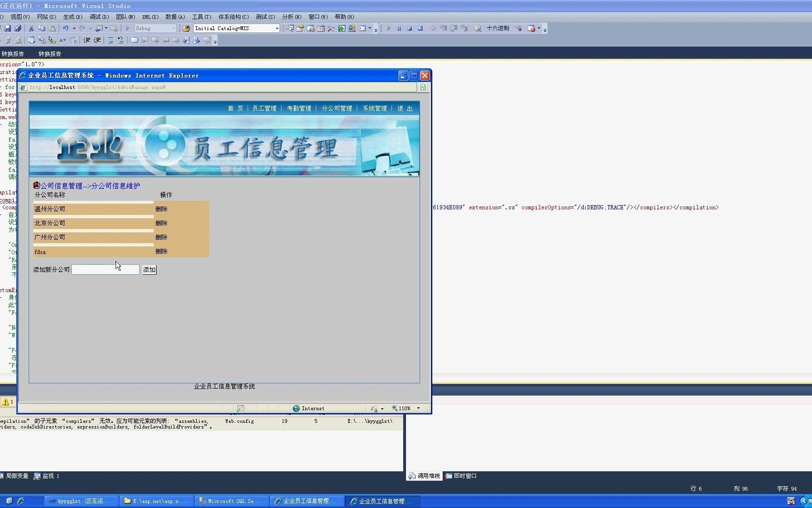812x508 pixels.
Task: Open the 生成(B) menu
Action: point(73,16)
